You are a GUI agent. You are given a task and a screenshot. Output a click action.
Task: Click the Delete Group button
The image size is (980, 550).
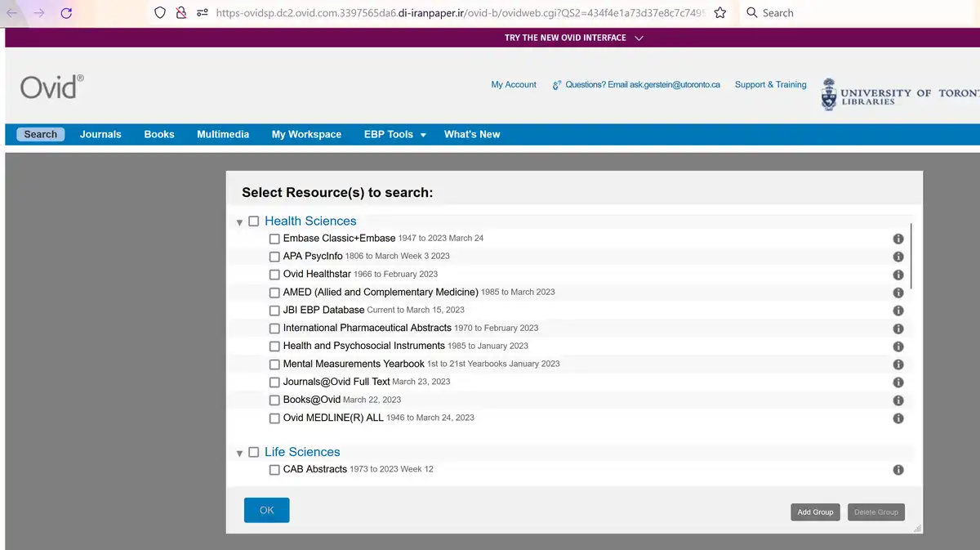point(876,512)
